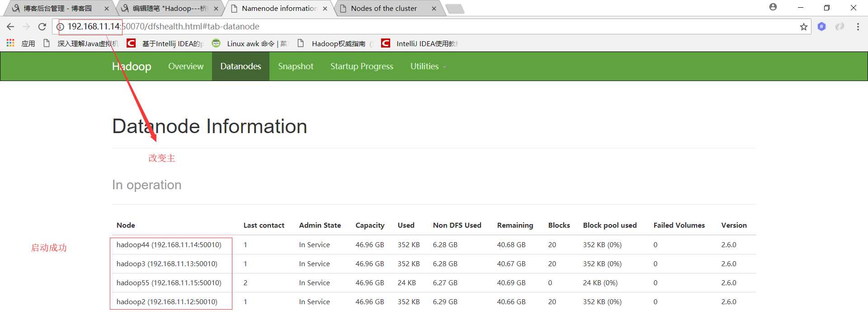Close the Nodes of the cluster tab
Image resolution: width=868 pixels, height=335 pixels.
434,9
